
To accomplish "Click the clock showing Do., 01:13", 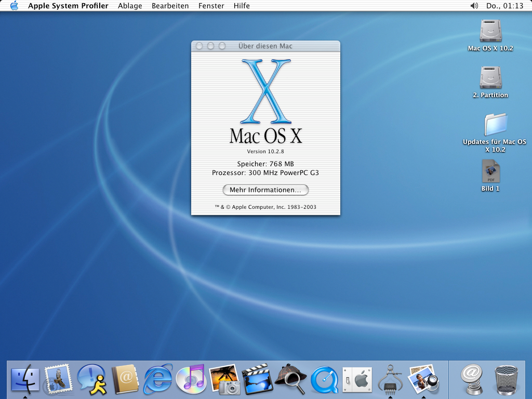I will click(x=504, y=6).
